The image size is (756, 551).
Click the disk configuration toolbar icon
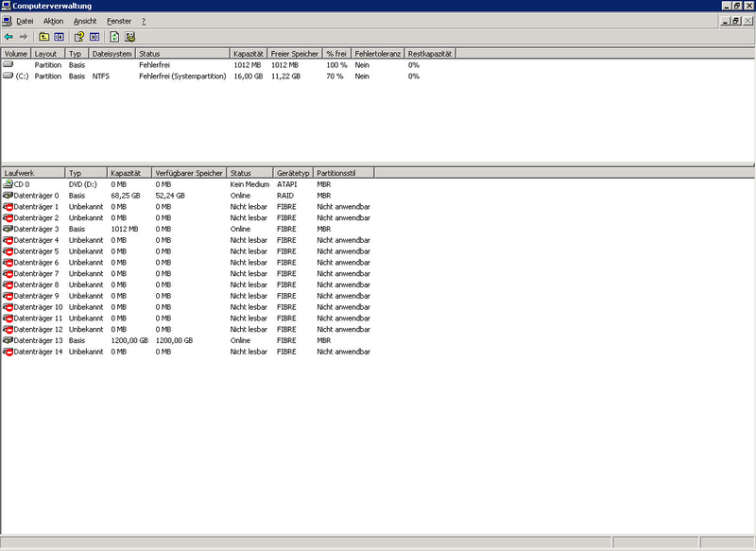[x=130, y=37]
